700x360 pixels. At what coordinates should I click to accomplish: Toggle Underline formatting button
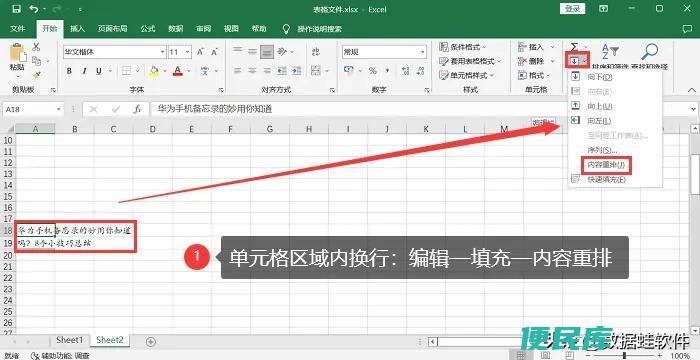coord(99,71)
